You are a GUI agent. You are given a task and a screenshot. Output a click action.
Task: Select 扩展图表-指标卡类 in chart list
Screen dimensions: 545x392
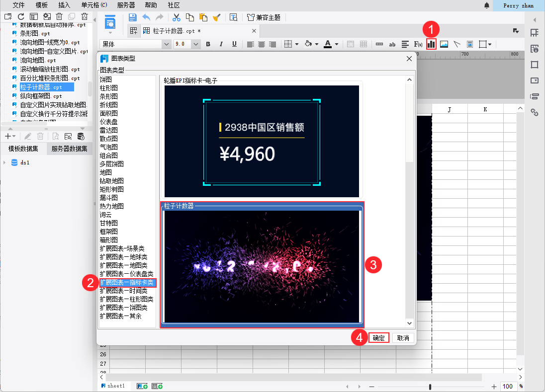pyautogui.click(x=127, y=283)
